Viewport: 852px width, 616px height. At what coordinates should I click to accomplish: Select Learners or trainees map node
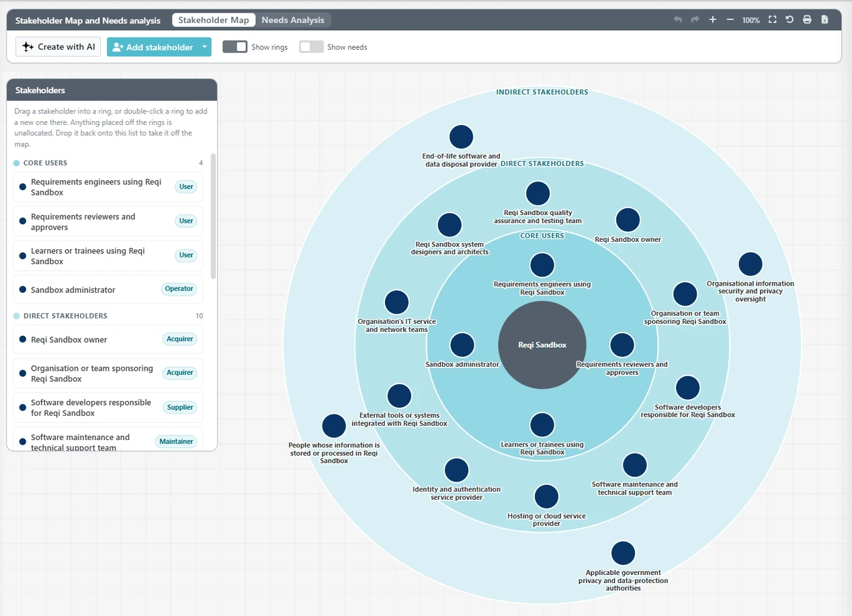pyautogui.click(x=542, y=425)
